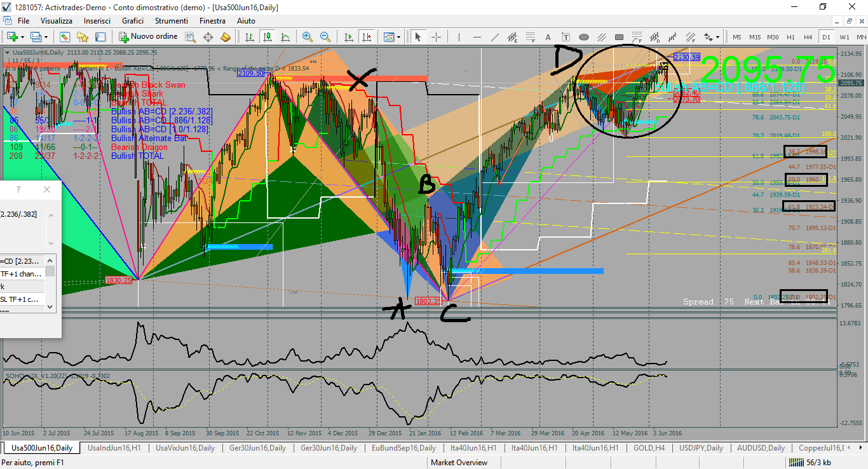Open the Terminal panel icon
868x469 pixels.
point(100,37)
